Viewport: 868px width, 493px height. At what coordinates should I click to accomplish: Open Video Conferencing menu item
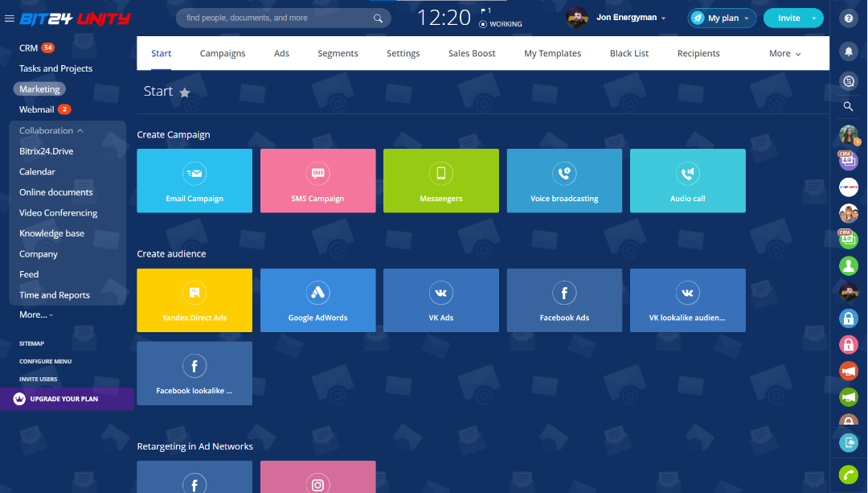(58, 212)
